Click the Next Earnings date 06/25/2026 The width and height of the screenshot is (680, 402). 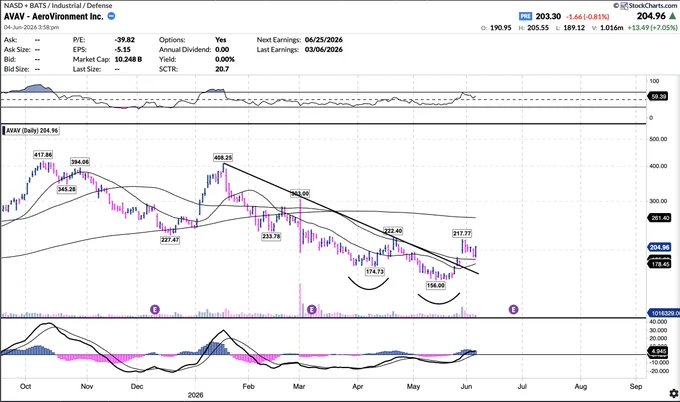click(x=324, y=39)
